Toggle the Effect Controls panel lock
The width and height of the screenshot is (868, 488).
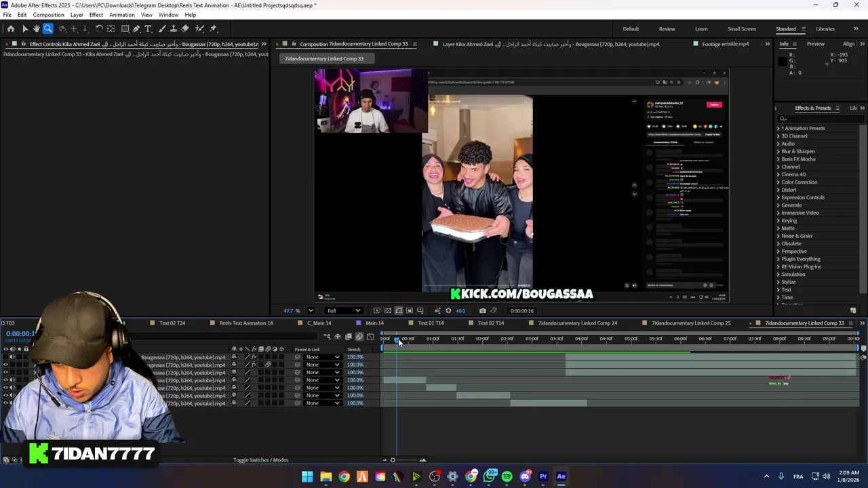[x=23, y=44]
